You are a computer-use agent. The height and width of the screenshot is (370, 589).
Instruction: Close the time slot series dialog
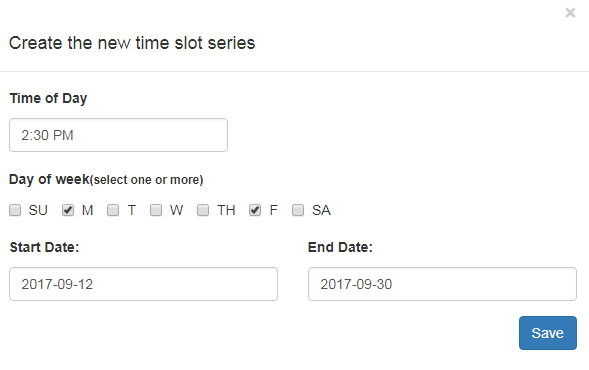570,13
